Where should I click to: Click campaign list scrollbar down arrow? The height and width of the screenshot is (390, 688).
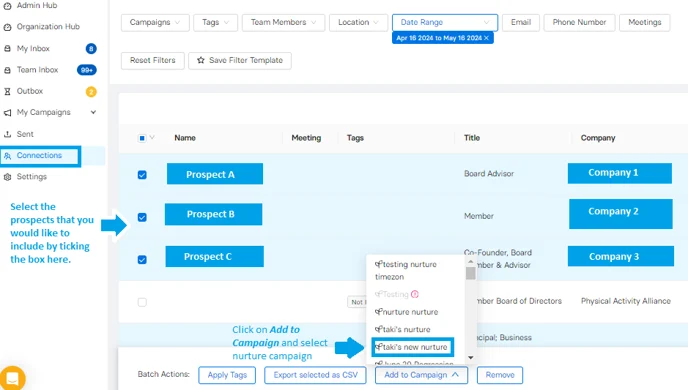tap(471, 358)
